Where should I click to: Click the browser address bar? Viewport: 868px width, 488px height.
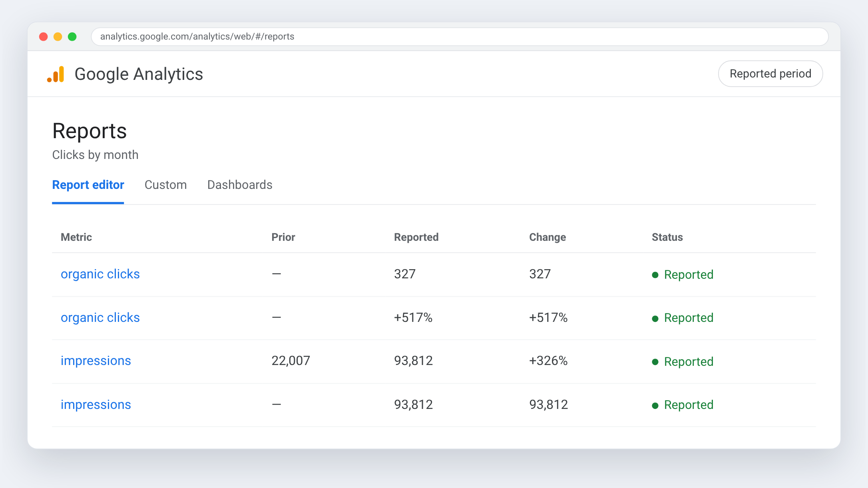click(460, 37)
